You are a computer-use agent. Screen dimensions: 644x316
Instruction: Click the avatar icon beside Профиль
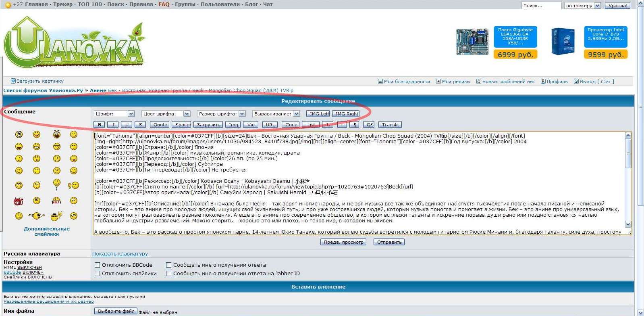point(543,82)
